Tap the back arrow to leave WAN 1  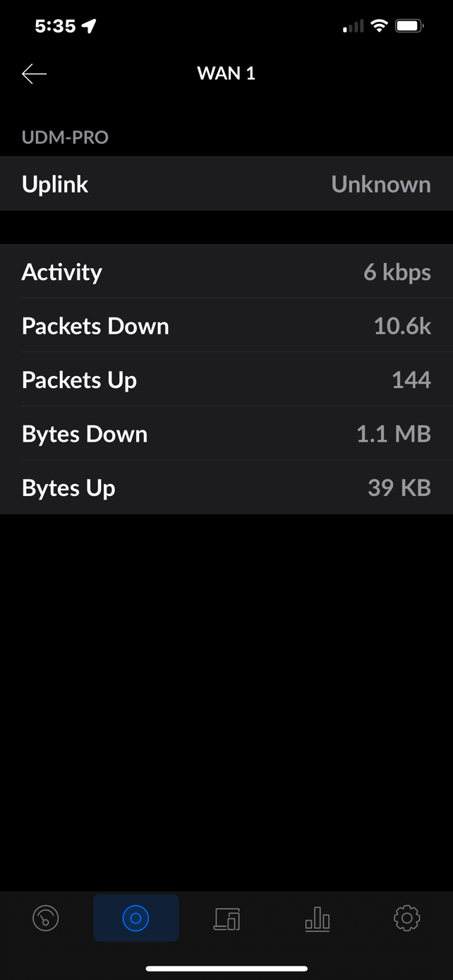[34, 73]
